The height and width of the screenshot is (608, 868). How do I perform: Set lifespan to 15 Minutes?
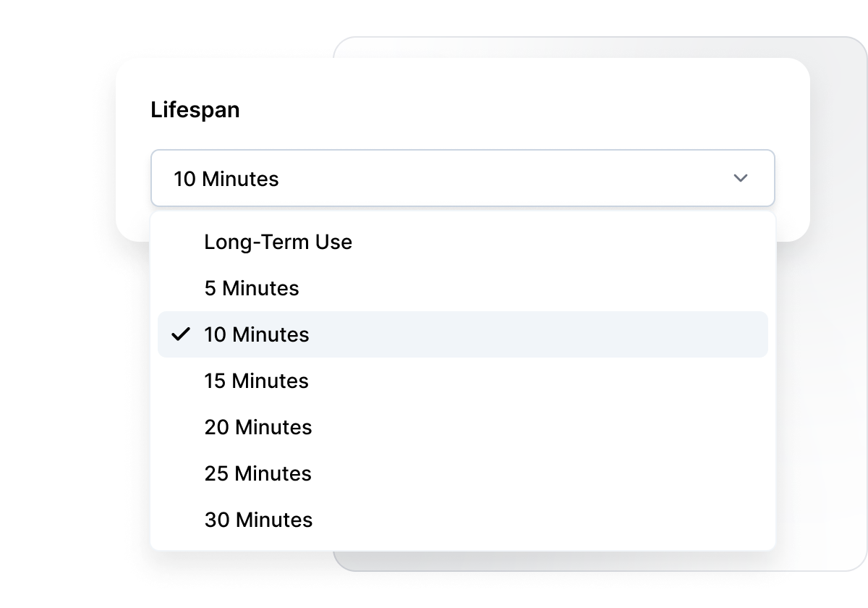(256, 381)
